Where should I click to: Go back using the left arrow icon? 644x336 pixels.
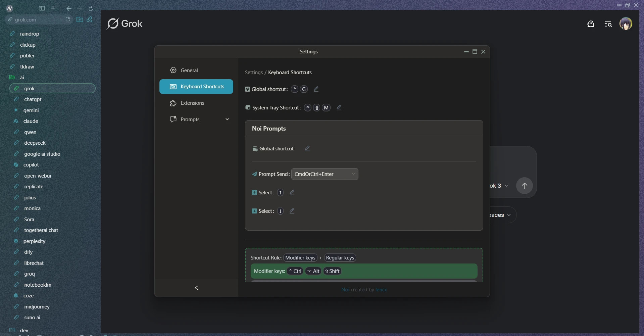click(x=69, y=8)
